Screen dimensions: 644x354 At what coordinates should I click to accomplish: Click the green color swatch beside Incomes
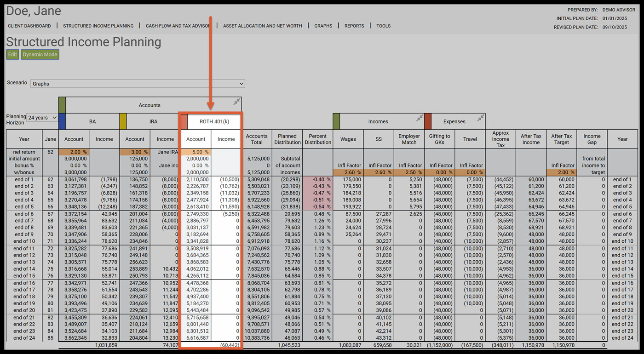tap(336, 121)
